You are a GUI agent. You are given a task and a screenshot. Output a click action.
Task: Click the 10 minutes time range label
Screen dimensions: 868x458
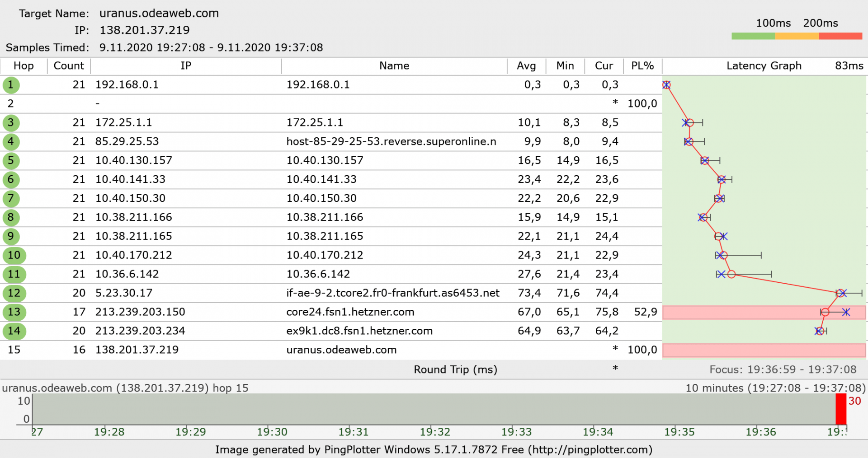tap(776, 388)
